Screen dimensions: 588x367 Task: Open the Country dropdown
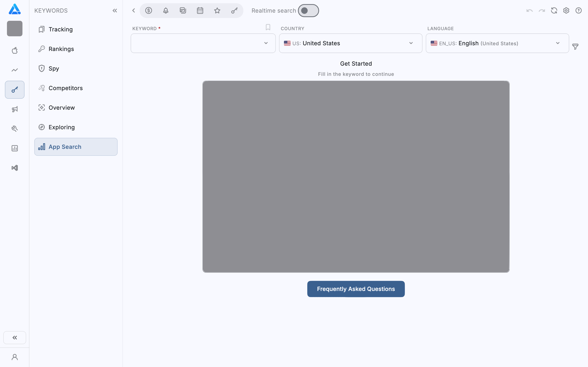click(x=350, y=43)
